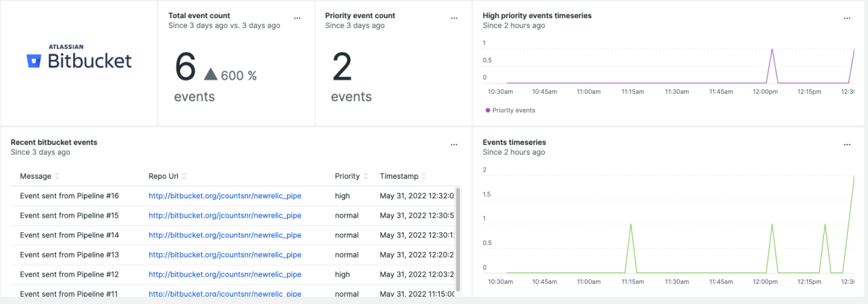Open Events timeseries widget options menu

pos(847,145)
